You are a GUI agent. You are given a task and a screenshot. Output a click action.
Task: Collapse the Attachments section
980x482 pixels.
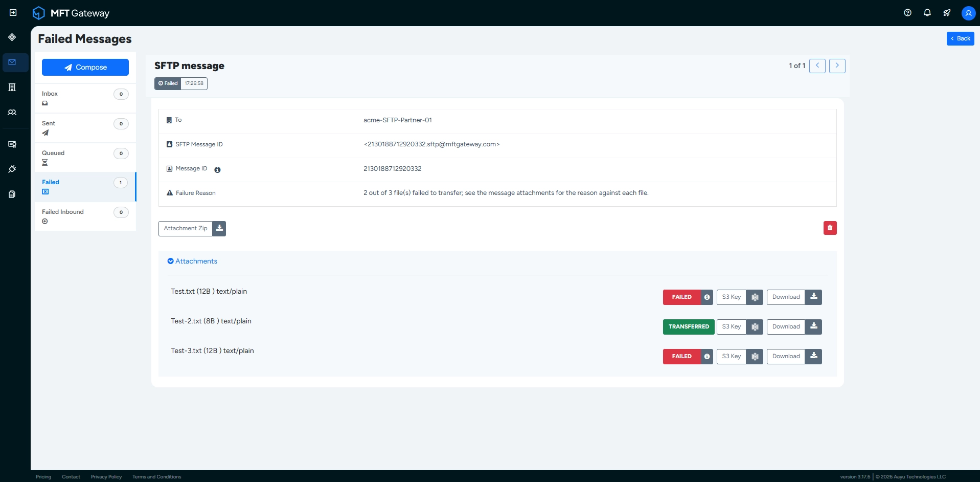click(x=192, y=261)
